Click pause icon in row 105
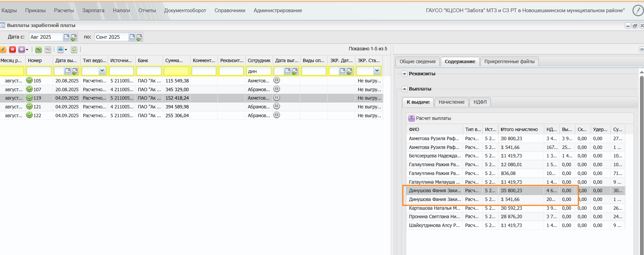 (x=277, y=80)
